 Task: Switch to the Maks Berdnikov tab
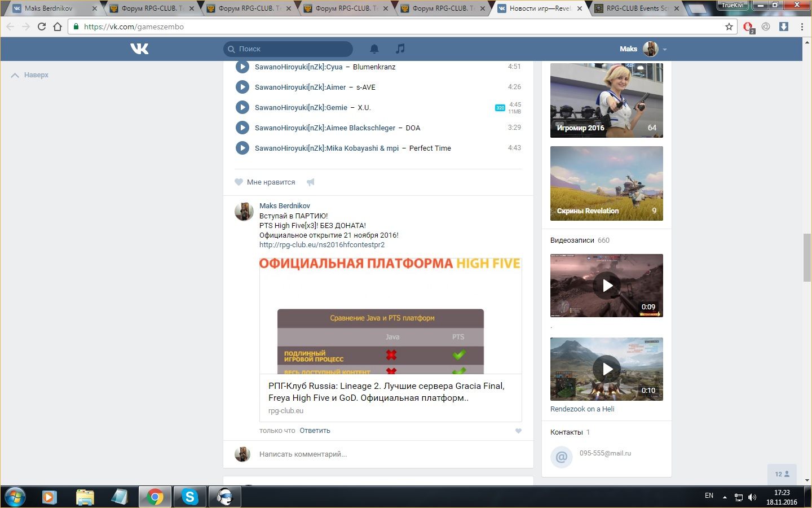pyautogui.click(x=54, y=8)
